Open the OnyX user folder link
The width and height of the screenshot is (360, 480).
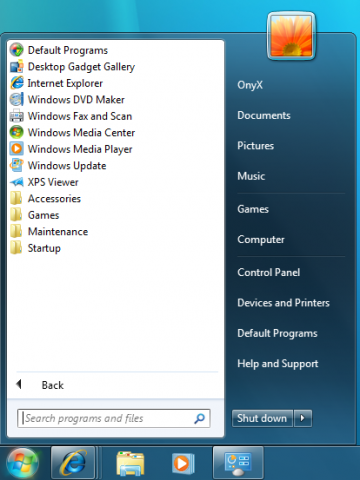pos(250,85)
